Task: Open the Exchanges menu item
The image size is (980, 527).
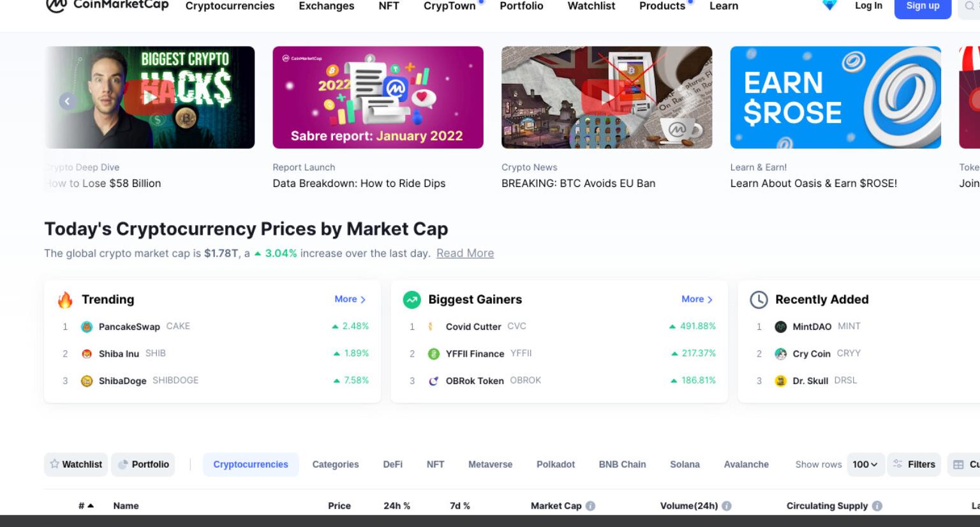Action: coord(327,6)
